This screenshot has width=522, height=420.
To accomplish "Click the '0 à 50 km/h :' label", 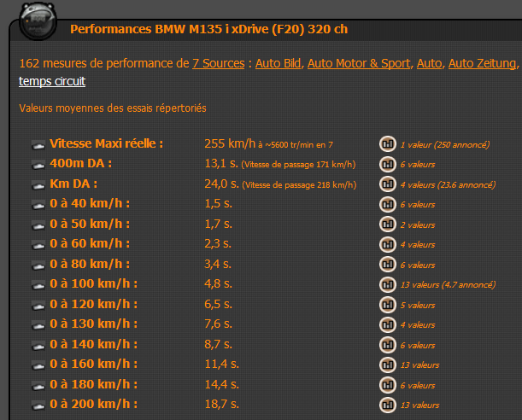I will point(90,224).
